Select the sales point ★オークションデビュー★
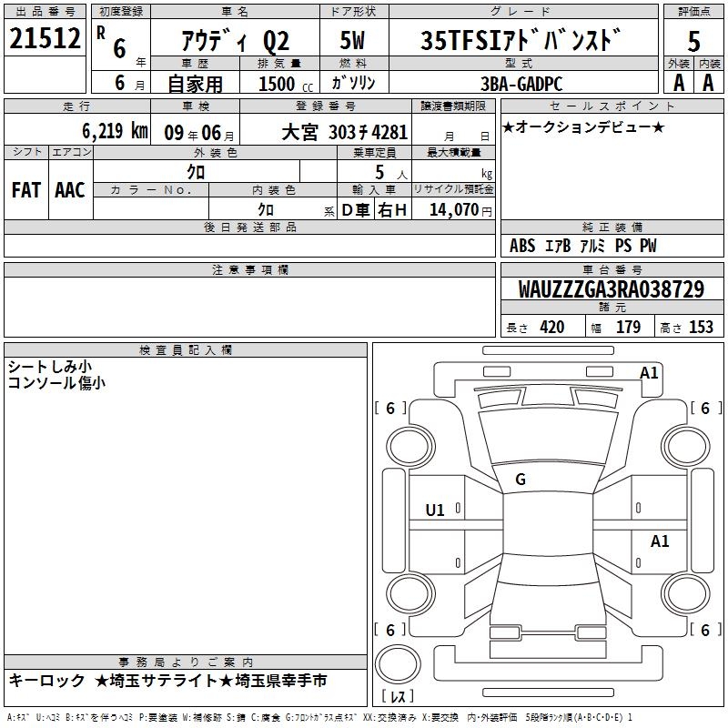 [583, 127]
